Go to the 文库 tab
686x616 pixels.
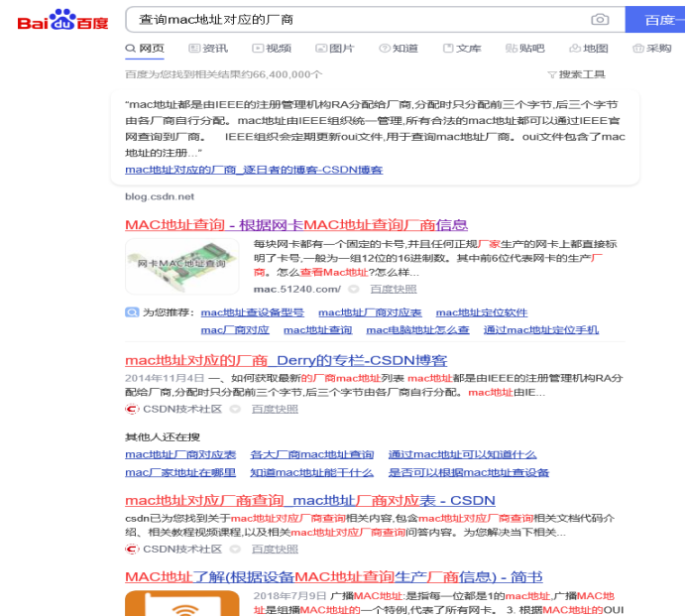click(462, 49)
